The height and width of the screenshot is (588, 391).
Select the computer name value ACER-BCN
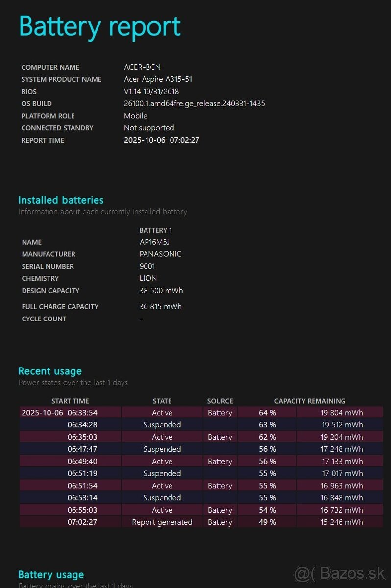pos(142,67)
